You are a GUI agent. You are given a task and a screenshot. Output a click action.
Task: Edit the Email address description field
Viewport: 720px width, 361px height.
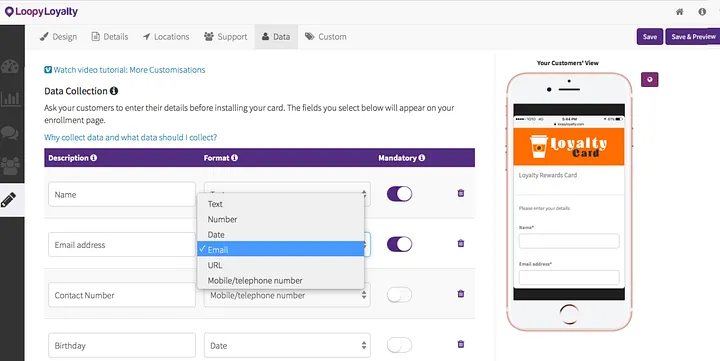point(122,245)
